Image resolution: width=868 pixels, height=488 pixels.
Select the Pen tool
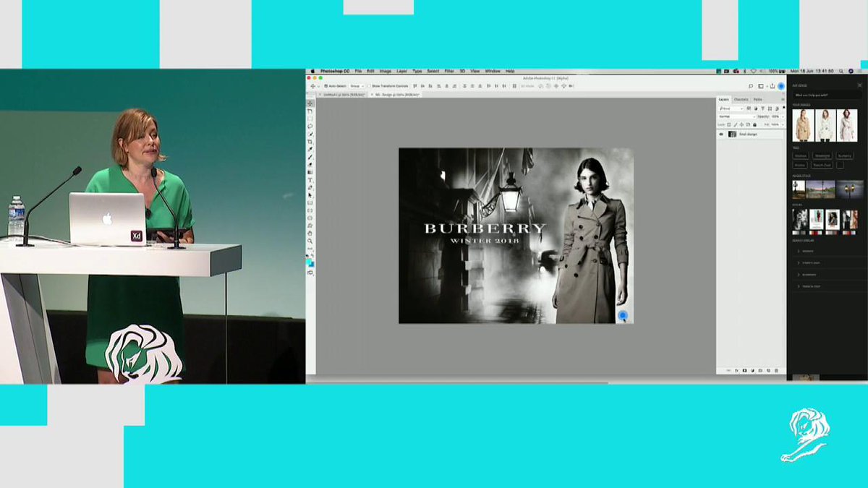click(x=310, y=187)
